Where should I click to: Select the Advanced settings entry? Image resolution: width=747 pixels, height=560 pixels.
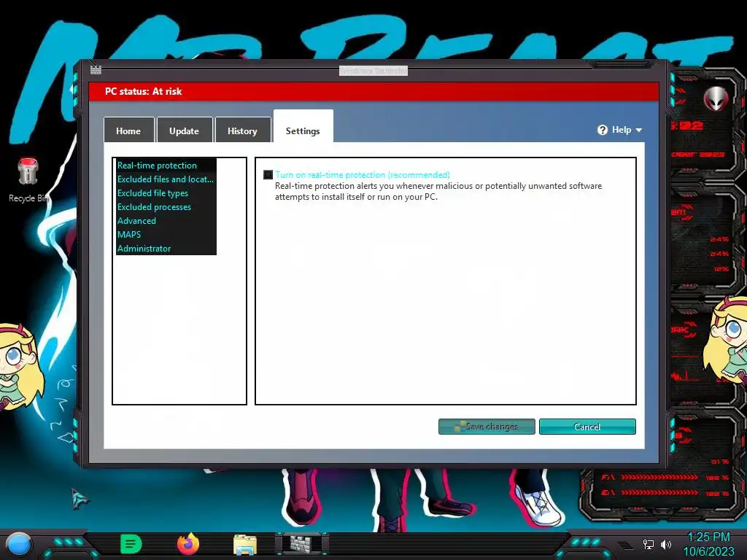(136, 220)
